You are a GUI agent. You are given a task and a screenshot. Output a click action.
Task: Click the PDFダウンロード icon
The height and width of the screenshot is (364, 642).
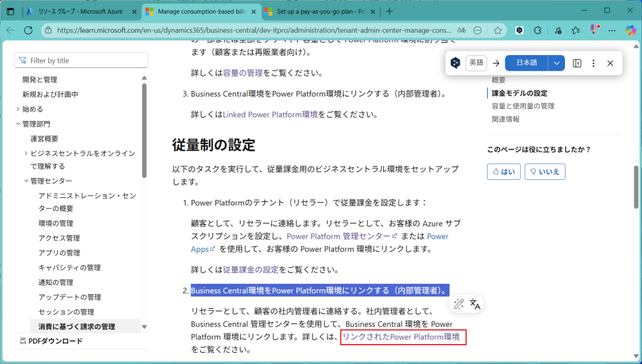point(23,341)
